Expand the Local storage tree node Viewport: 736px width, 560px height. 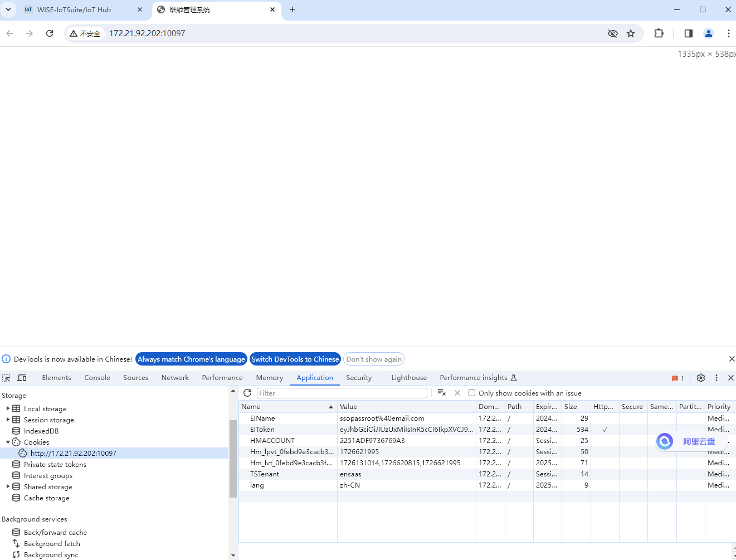point(8,408)
